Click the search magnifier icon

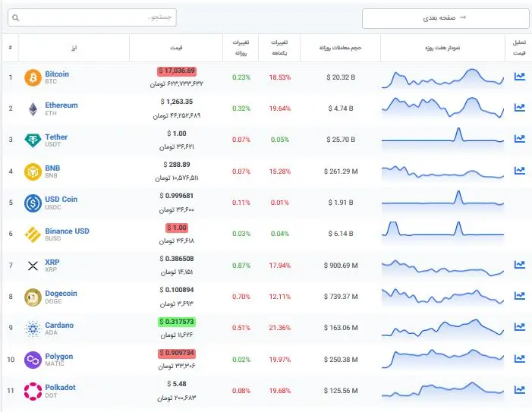16,17
